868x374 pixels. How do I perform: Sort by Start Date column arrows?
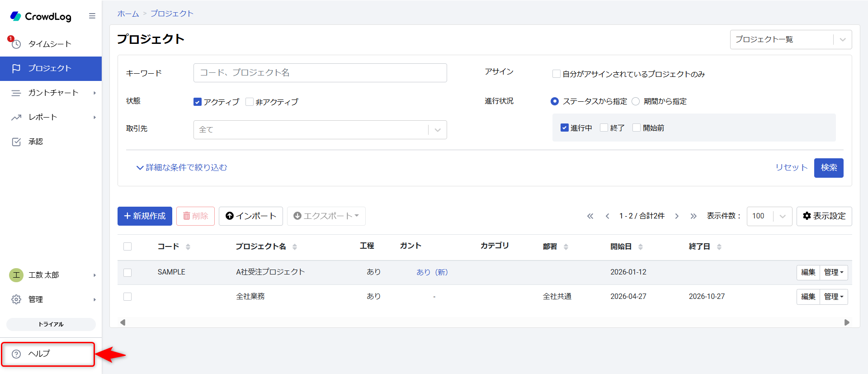click(640, 246)
